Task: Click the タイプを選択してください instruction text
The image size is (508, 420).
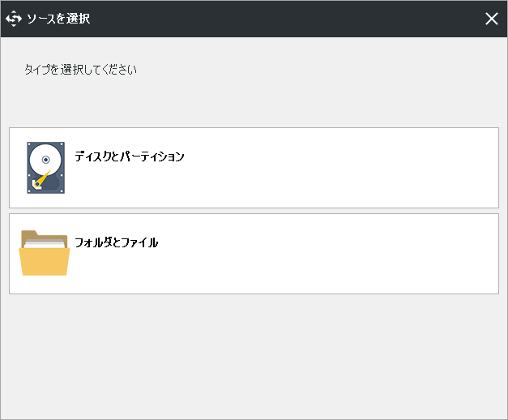Action: click(x=81, y=70)
